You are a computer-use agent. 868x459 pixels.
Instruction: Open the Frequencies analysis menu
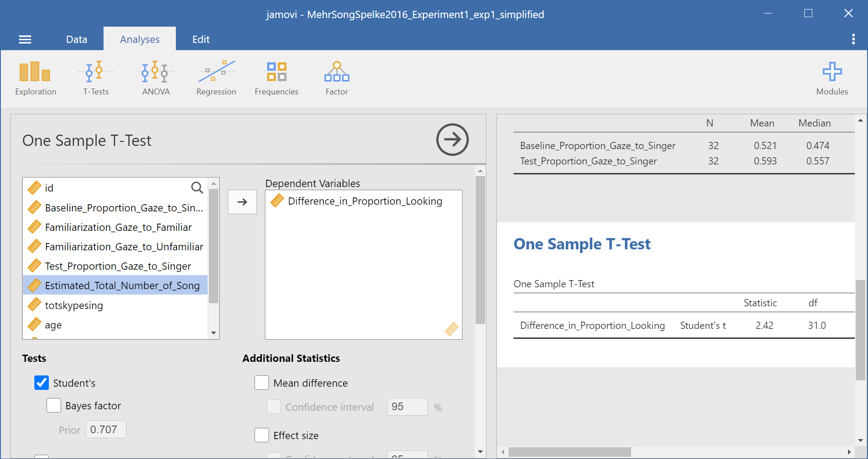click(276, 79)
